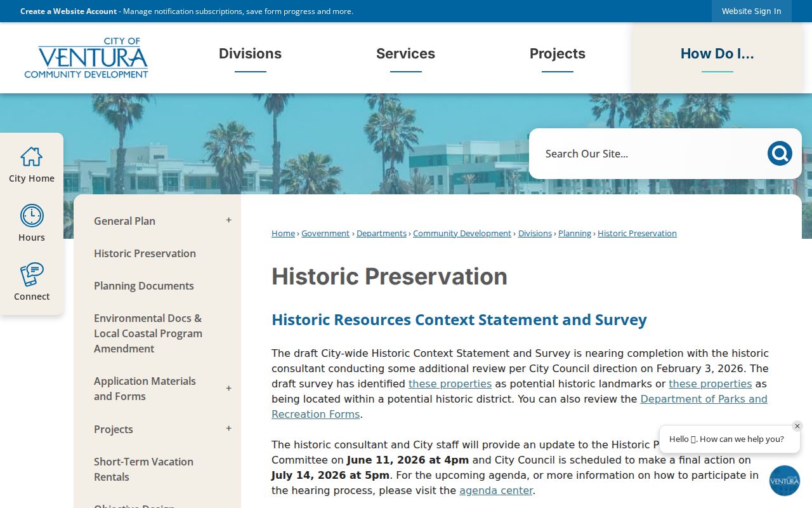Click Historic Preservation breadcrumb

click(x=637, y=233)
